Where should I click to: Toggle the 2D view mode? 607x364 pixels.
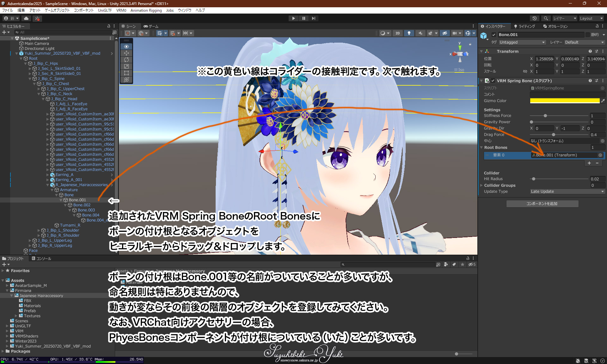click(x=397, y=33)
